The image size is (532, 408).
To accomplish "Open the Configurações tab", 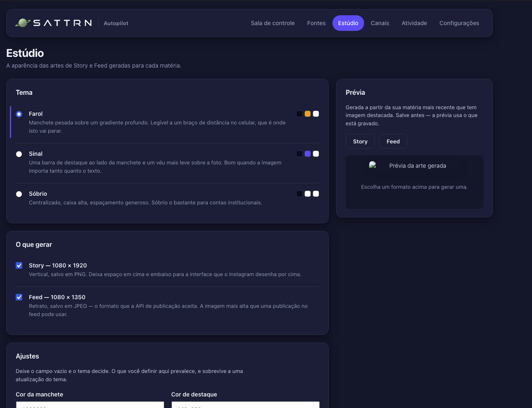I will (459, 23).
